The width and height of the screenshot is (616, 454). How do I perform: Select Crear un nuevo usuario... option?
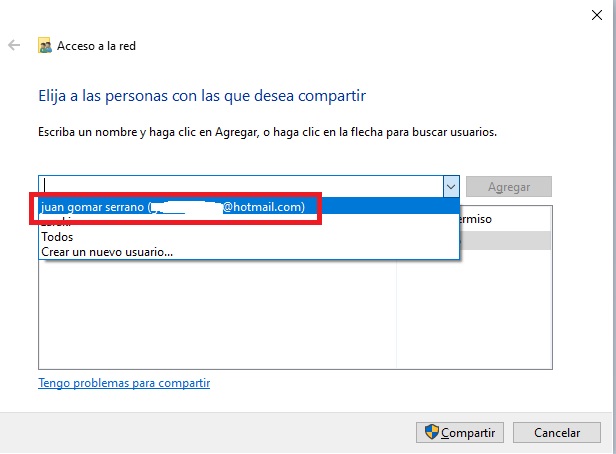(107, 252)
